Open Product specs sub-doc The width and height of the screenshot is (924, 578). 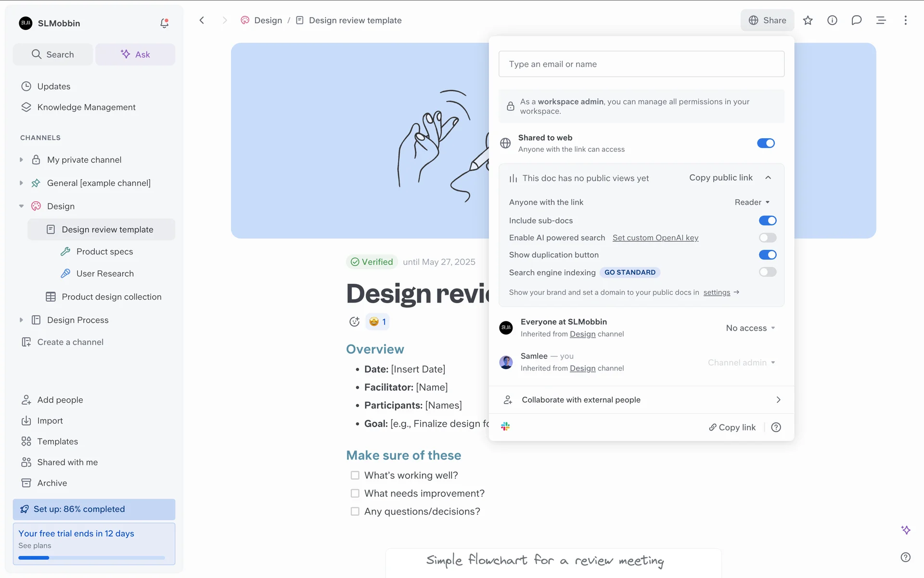(104, 251)
